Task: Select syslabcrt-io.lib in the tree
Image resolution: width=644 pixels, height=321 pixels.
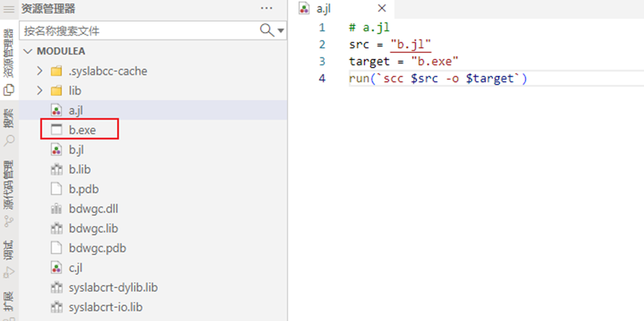Action: point(153,307)
